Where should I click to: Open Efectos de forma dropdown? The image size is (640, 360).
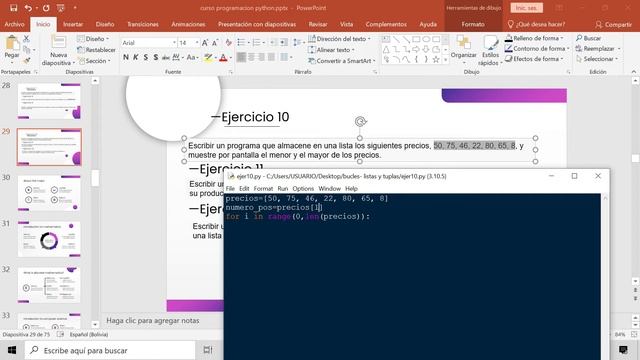(534, 59)
